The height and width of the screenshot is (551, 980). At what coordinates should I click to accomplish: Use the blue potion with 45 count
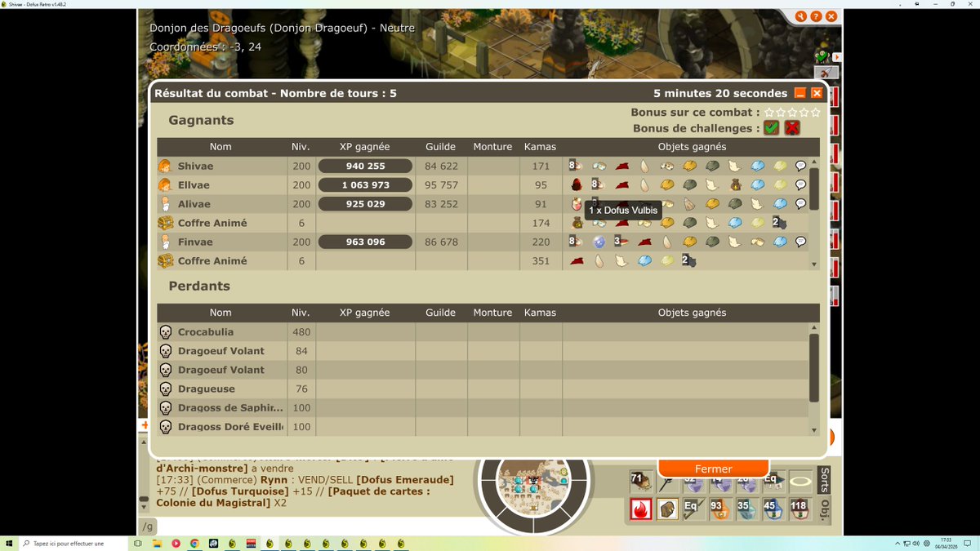tap(773, 509)
